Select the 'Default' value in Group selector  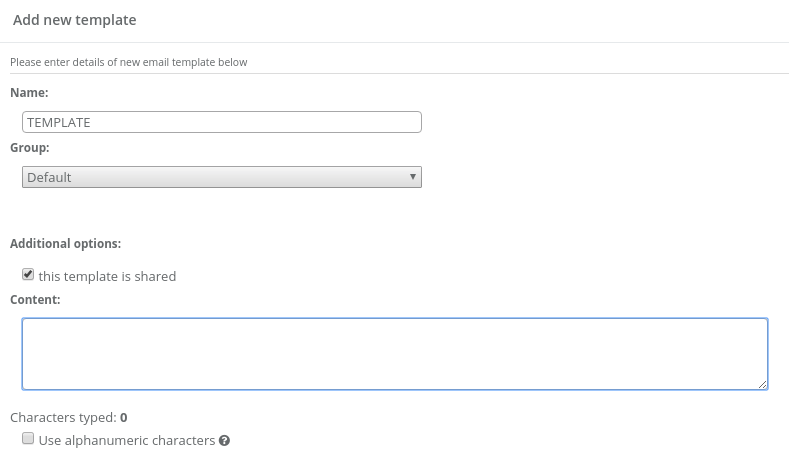50,177
